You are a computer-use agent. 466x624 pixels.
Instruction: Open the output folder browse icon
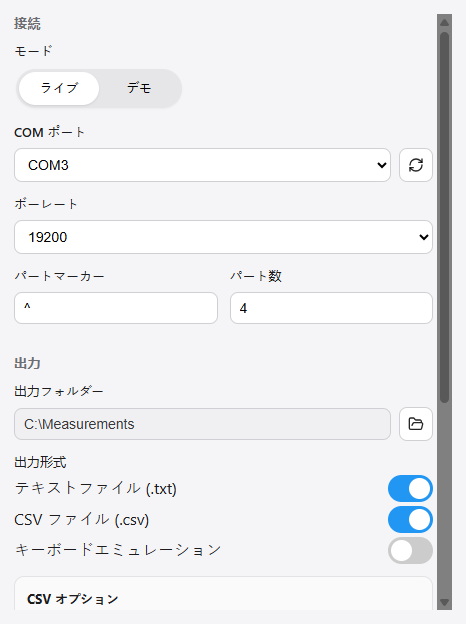tap(415, 424)
